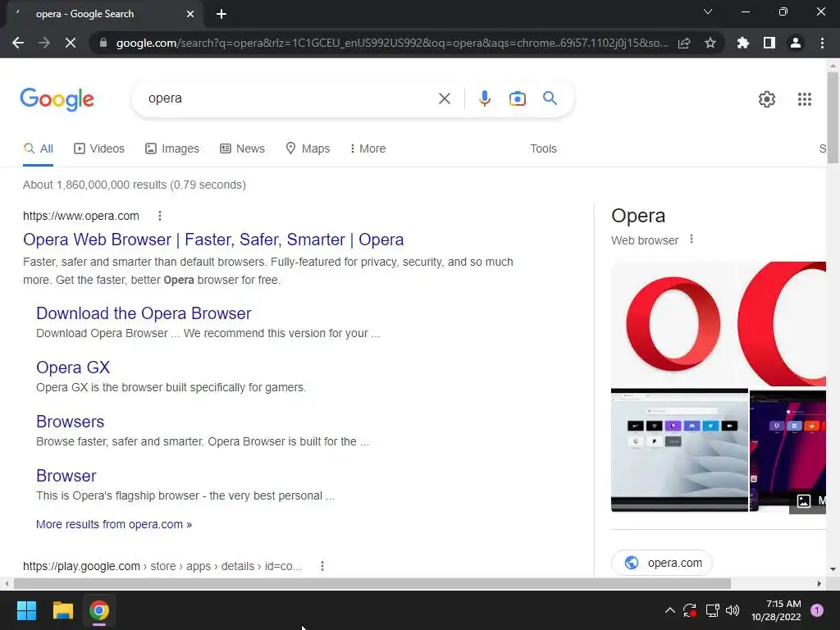Switch to Maps results tab
The width and height of the screenshot is (840, 630).
tap(308, 148)
